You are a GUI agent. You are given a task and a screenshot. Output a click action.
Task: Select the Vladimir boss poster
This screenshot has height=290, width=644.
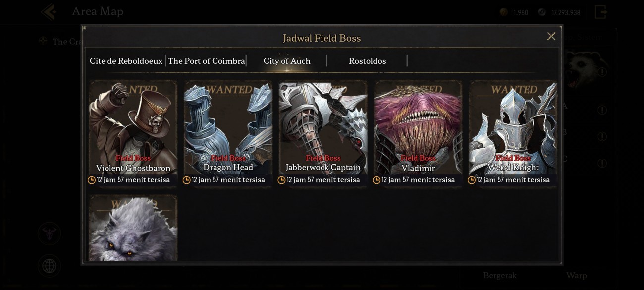click(x=418, y=129)
